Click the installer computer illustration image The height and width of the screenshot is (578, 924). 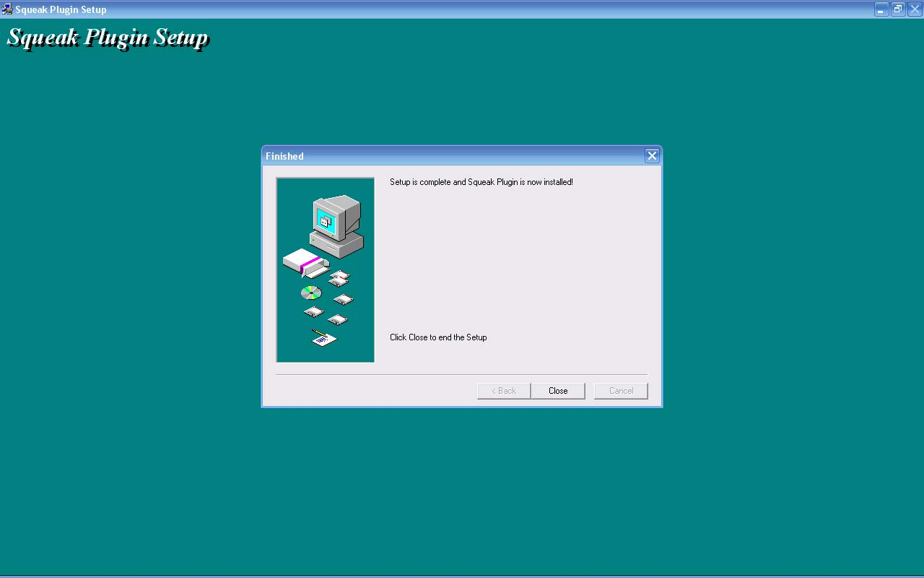pos(325,269)
